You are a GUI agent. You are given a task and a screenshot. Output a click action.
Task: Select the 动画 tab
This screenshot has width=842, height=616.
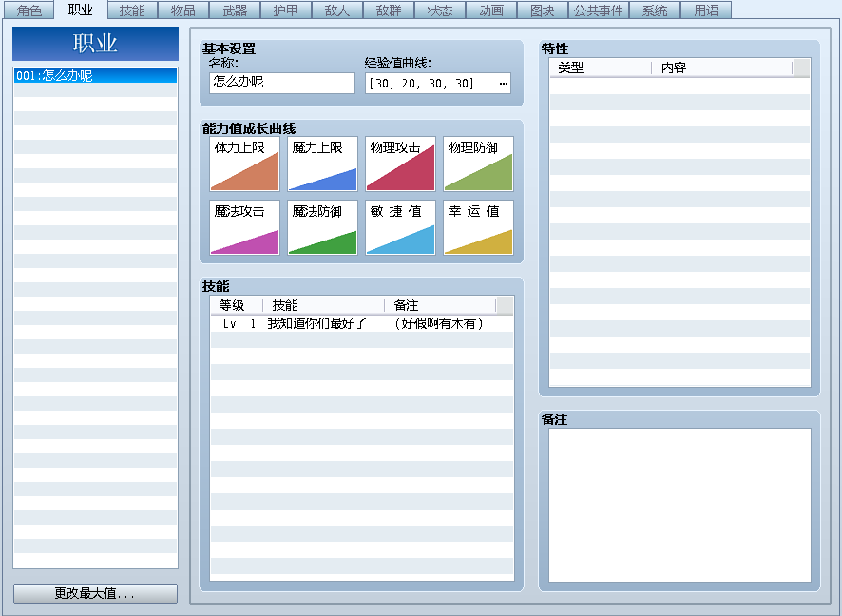pyautogui.click(x=491, y=10)
